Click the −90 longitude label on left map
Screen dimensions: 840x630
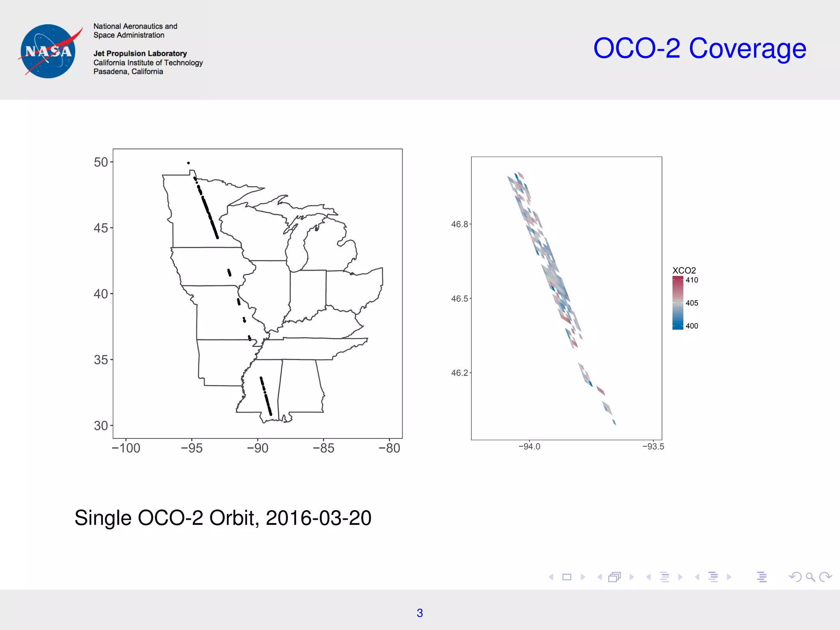pos(258,448)
